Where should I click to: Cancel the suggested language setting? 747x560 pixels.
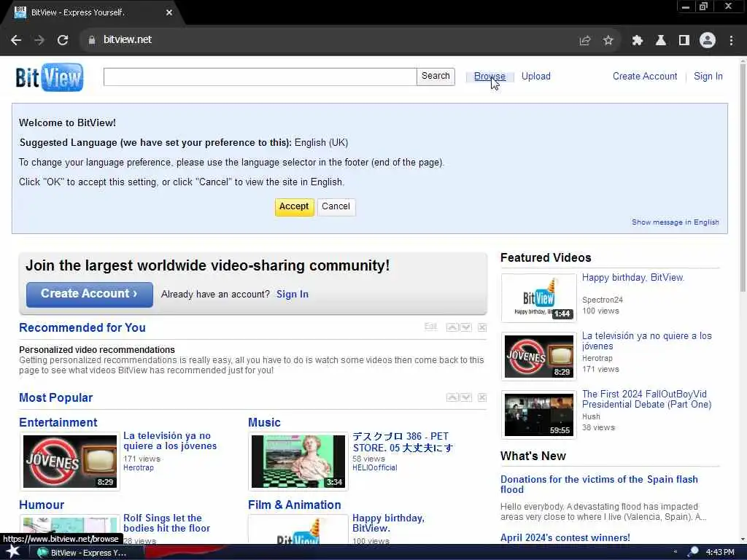click(336, 206)
